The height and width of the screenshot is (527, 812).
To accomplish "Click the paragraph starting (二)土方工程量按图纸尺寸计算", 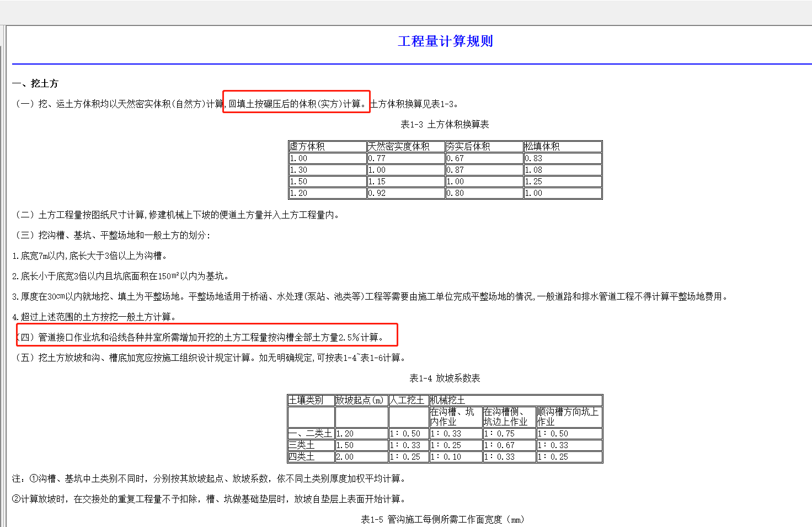I will (x=177, y=215).
